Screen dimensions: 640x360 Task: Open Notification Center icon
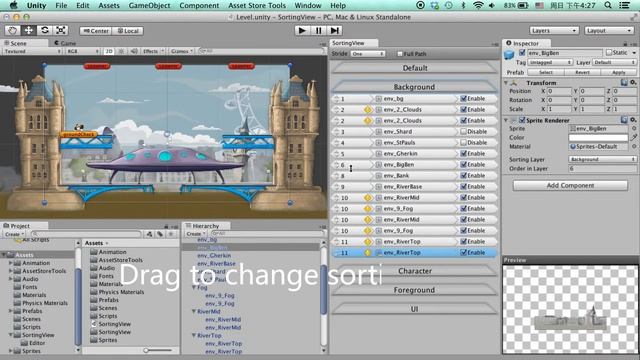pos(624,5)
